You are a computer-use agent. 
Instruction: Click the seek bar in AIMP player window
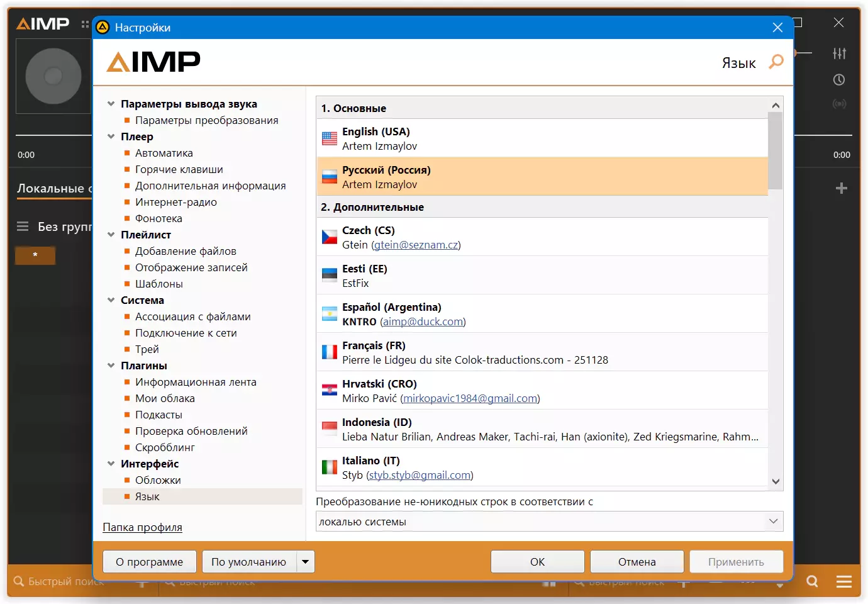pyautogui.click(x=434, y=135)
